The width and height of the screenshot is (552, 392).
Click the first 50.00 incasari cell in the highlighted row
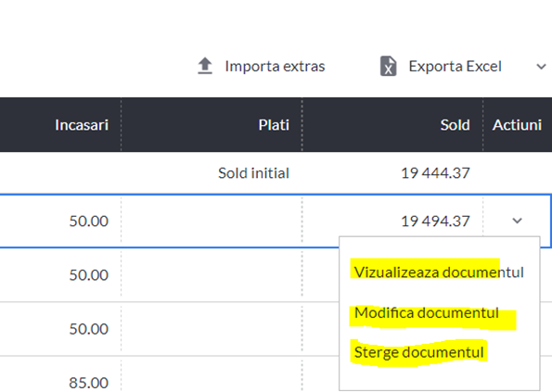pyautogui.click(x=88, y=221)
